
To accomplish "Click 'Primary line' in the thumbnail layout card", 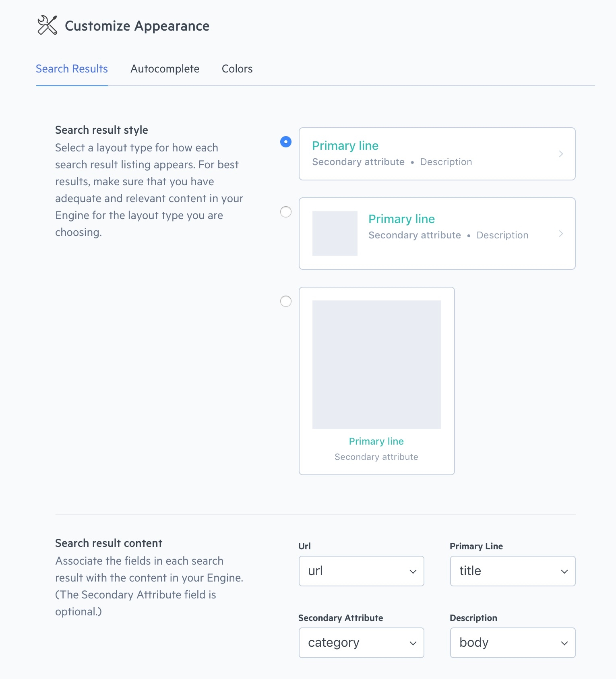I will [x=402, y=219].
